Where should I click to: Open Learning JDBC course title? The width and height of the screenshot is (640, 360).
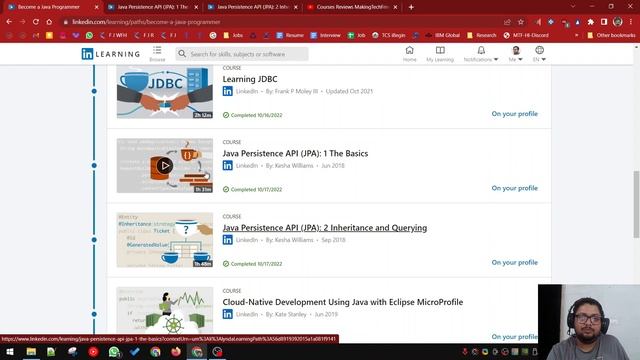click(x=250, y=79)
